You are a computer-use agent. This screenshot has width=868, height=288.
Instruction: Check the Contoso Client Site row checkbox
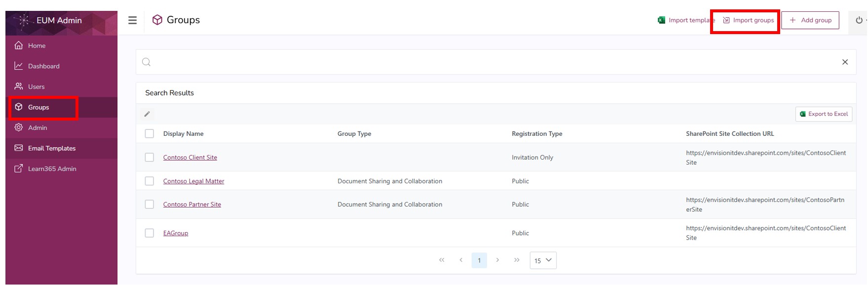(x=150, y=158)
